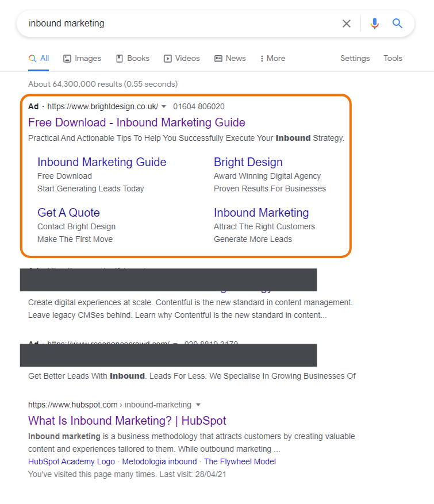
Task: Click 'Start Generating Leads Today' text
Action: 91,188
